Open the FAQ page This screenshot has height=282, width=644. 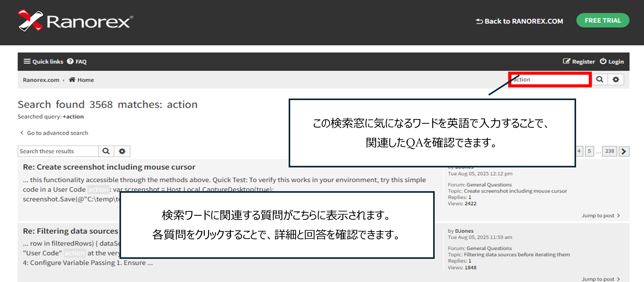[77, 61]
